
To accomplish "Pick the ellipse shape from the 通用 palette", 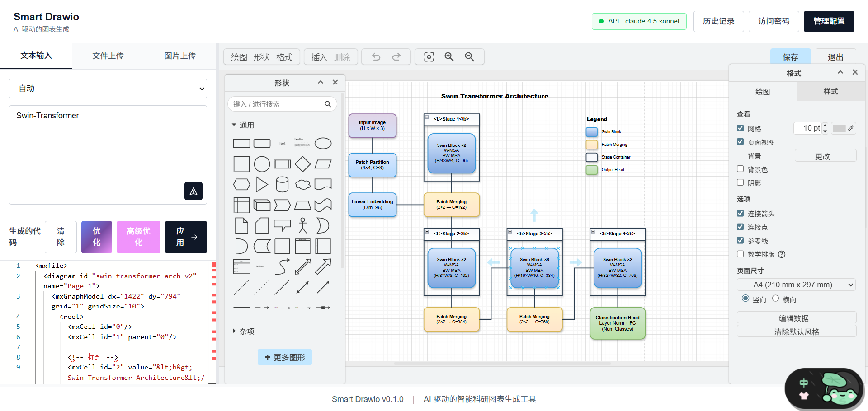I will pyautogui.click(x=323, y=143).
